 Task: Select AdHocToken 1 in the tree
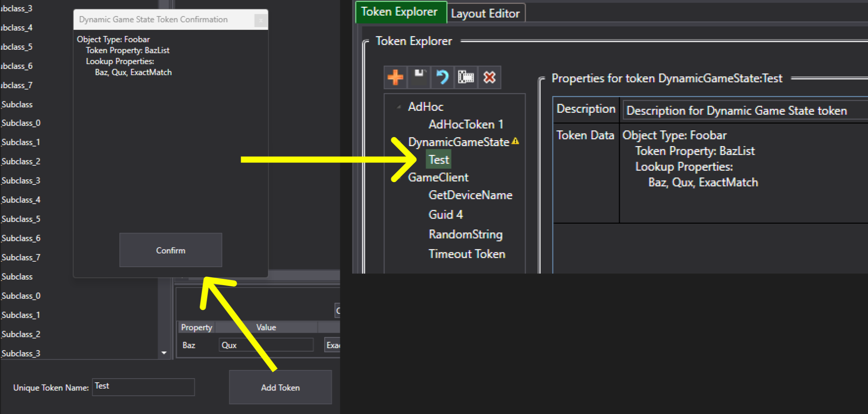(465, 125)
